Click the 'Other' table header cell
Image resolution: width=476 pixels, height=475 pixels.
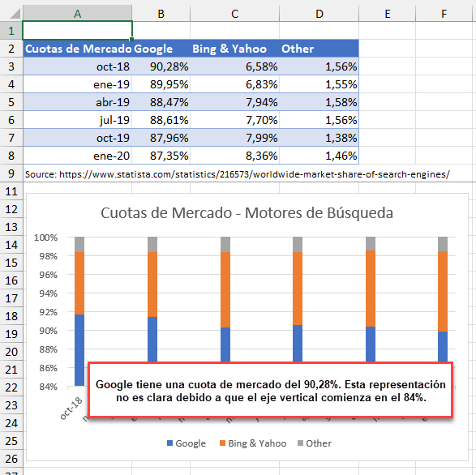click(319, 49)
